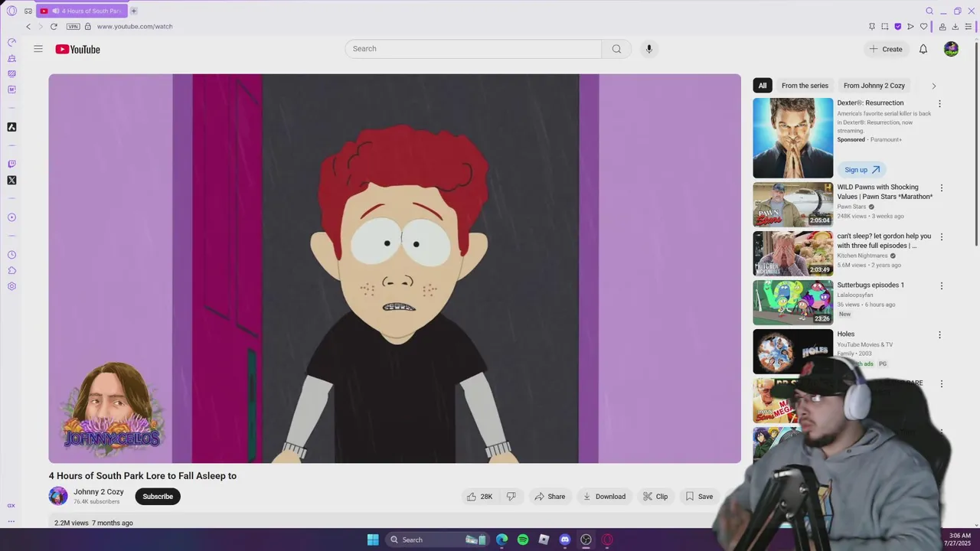Select From the series chip
The width and height of the screenshot is (980, 551).
point(805,86)
